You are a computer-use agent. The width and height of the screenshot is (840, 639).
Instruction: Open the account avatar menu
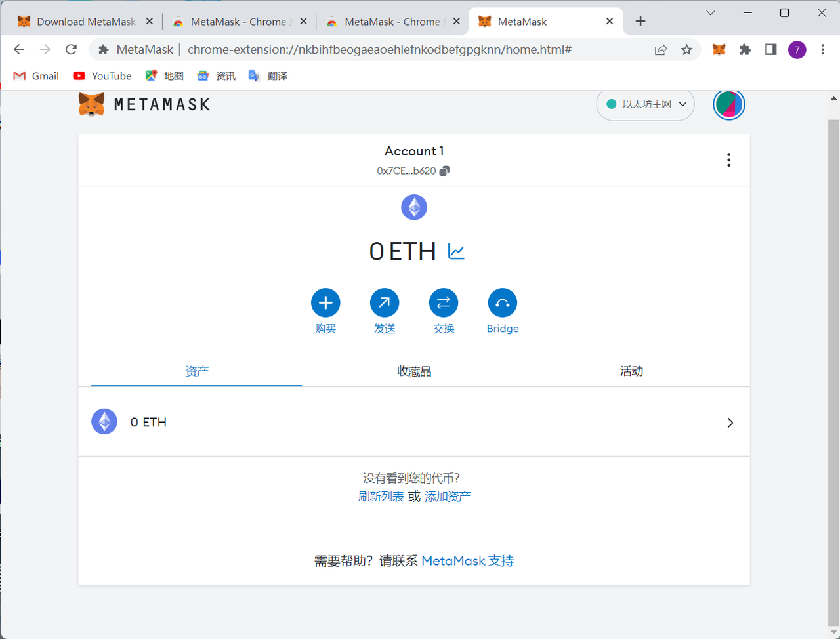point(729,104)
